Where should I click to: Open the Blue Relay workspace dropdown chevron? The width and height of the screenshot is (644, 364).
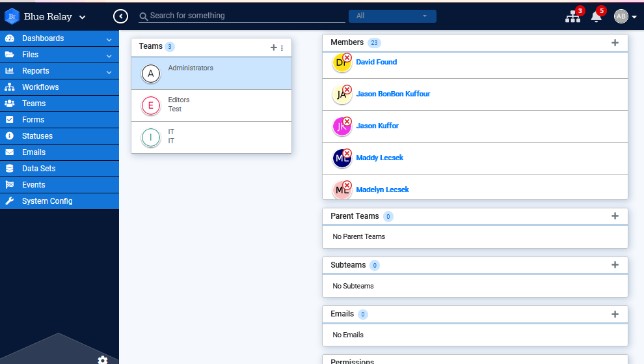(x=82, y=18)
